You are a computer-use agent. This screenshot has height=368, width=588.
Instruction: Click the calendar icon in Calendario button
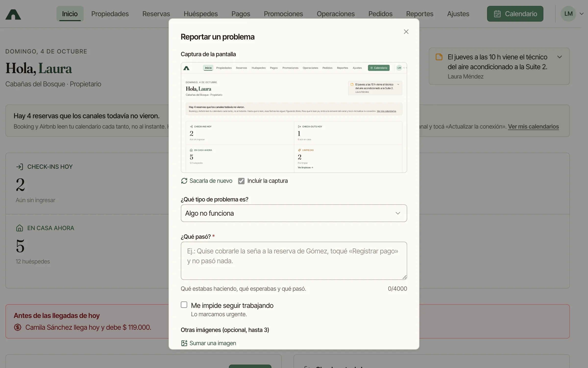497,14
